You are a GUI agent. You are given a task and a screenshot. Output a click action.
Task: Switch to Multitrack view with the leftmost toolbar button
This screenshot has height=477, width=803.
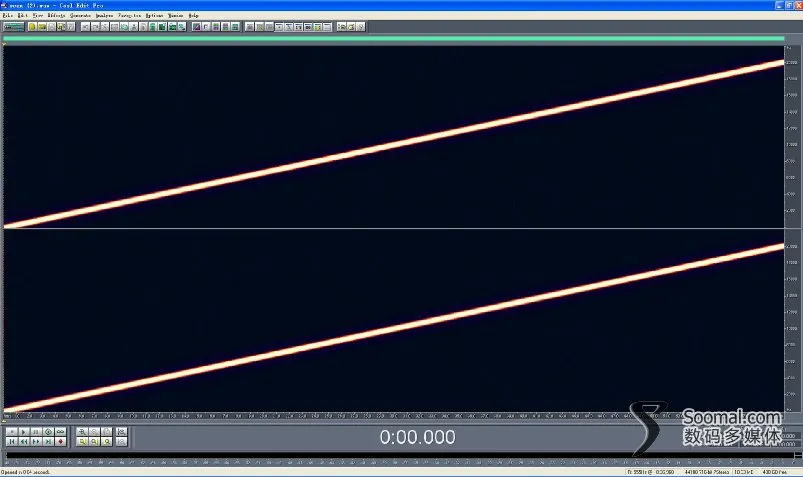point(14,27)
